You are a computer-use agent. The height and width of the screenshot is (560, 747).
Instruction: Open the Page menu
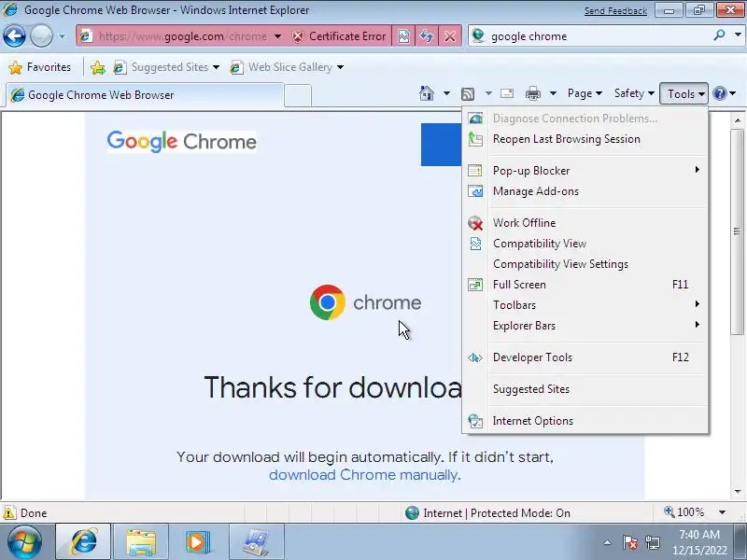point(585,93)
